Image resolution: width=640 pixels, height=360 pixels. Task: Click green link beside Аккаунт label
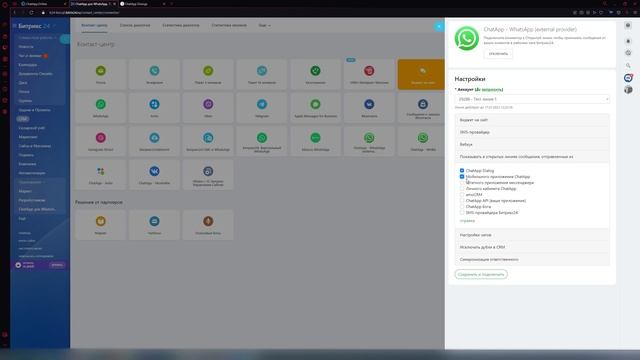click(489, 89)
